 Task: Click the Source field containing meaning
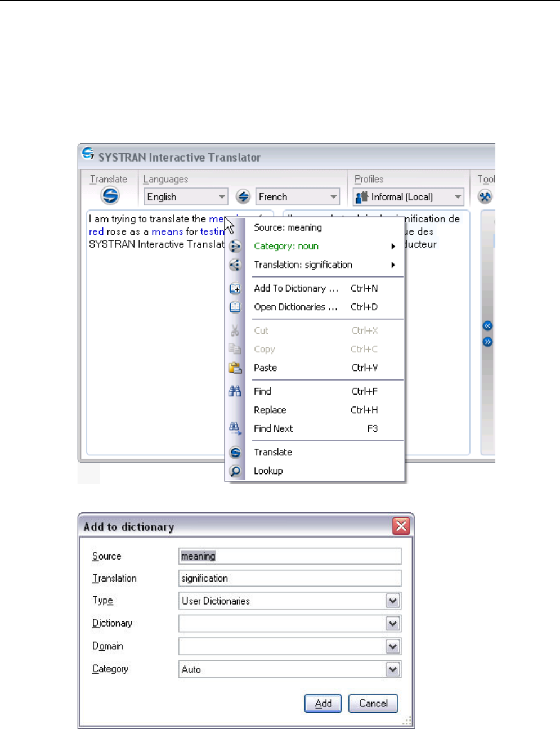pyautogui.click(x=290, y=556)
